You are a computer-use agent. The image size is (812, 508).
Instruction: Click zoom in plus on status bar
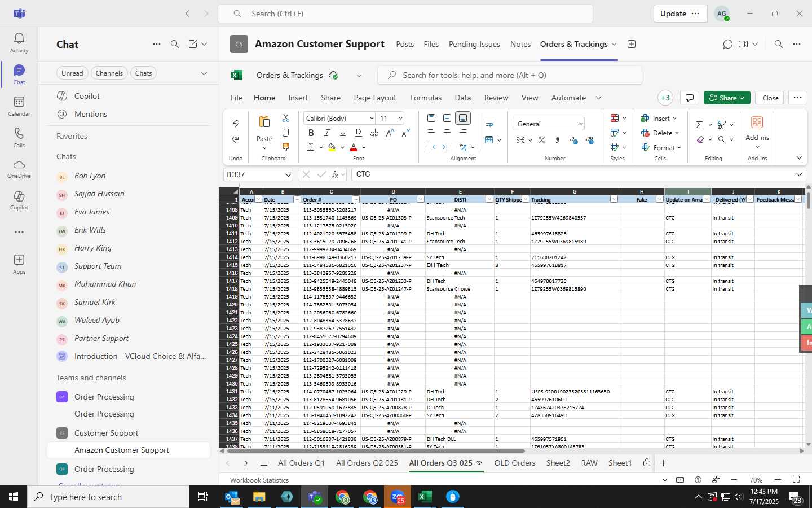coord(778,480)
